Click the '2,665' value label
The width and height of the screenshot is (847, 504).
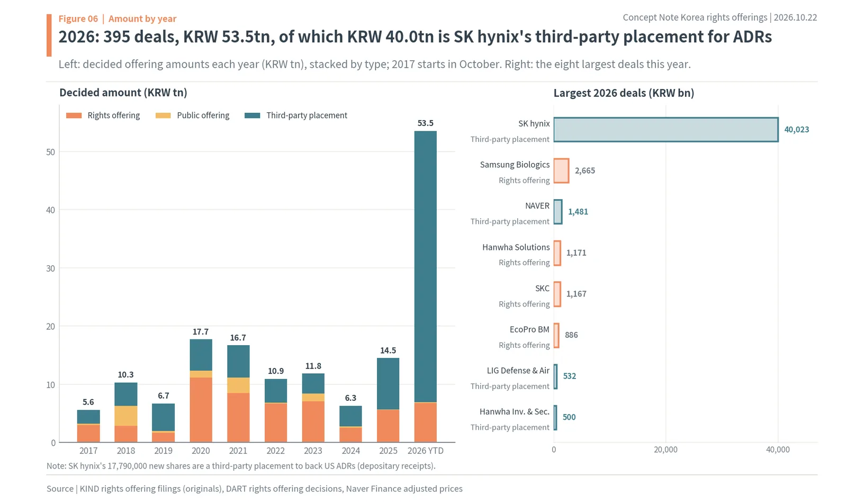[x=585, y=170]
